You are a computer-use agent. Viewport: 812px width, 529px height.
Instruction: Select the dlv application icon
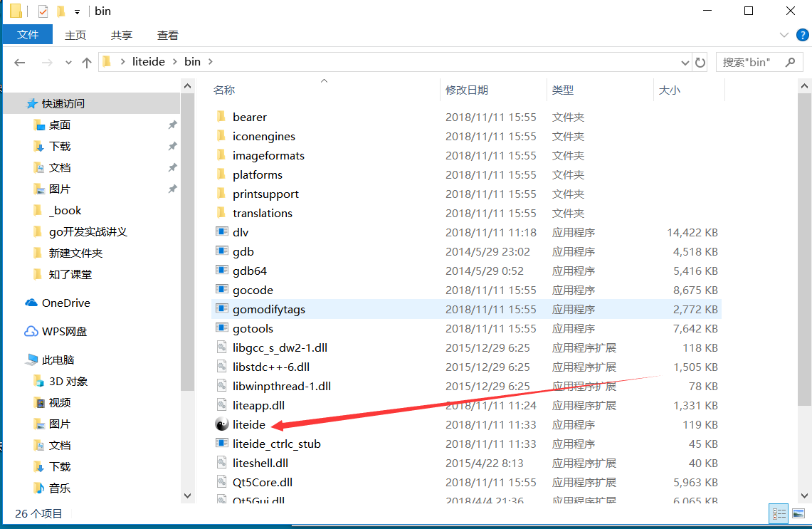(x=223, y=232)
